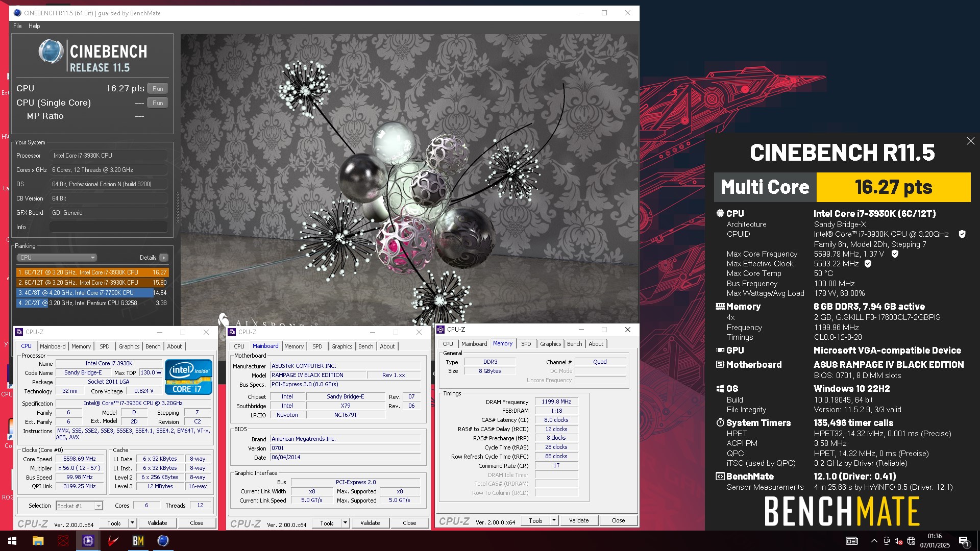Switch to Bench tab in left CPU-Z
This screenshot has width=980, height=551.
point(153,346)
